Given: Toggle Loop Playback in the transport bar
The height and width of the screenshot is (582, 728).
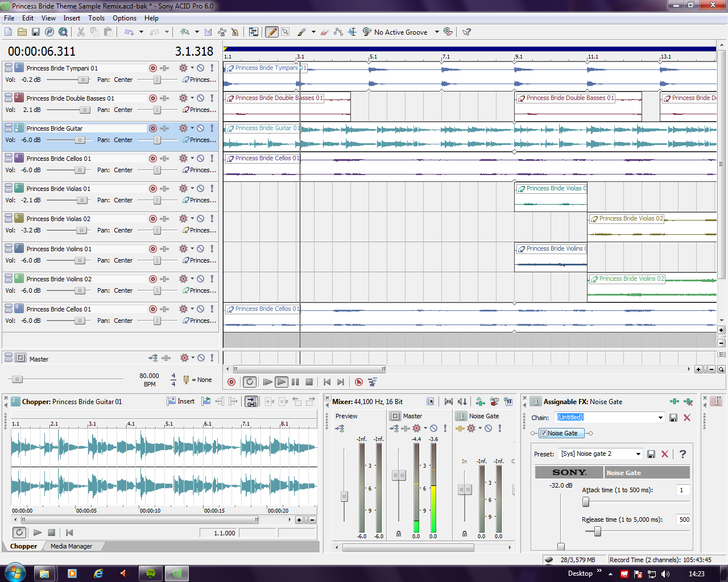Looking at the screenshot, I should tap(250, 383).
